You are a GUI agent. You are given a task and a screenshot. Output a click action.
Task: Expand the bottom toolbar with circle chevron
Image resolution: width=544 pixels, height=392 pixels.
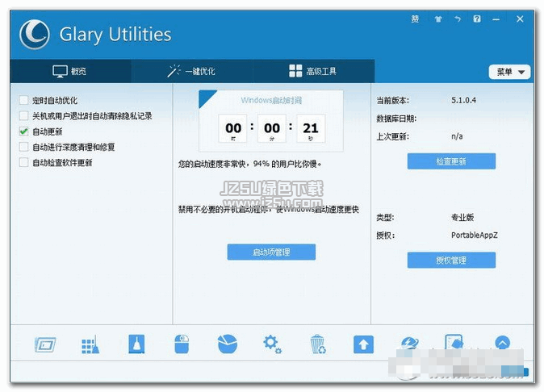point(502,343)
